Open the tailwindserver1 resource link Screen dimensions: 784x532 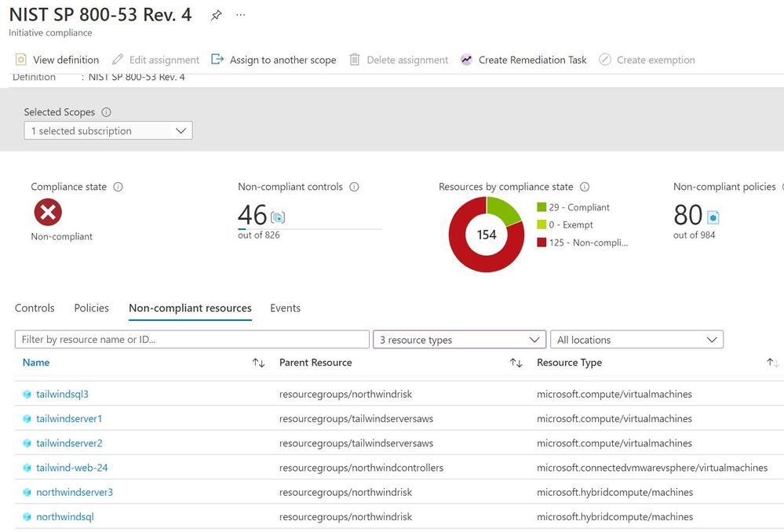click(69, 418)
